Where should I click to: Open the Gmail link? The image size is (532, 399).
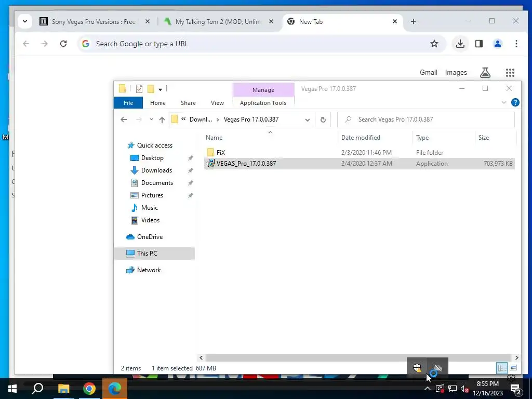(x=428, y=72)
